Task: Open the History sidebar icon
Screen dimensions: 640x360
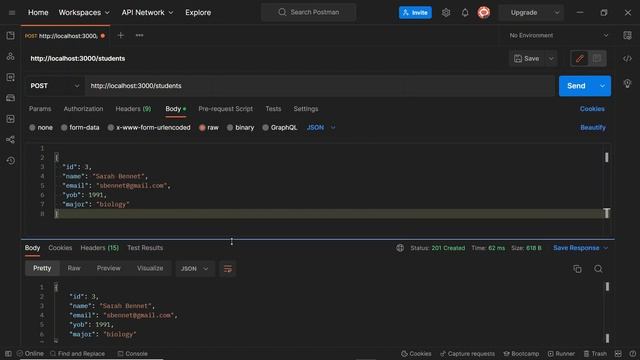Action: (10, 160)
